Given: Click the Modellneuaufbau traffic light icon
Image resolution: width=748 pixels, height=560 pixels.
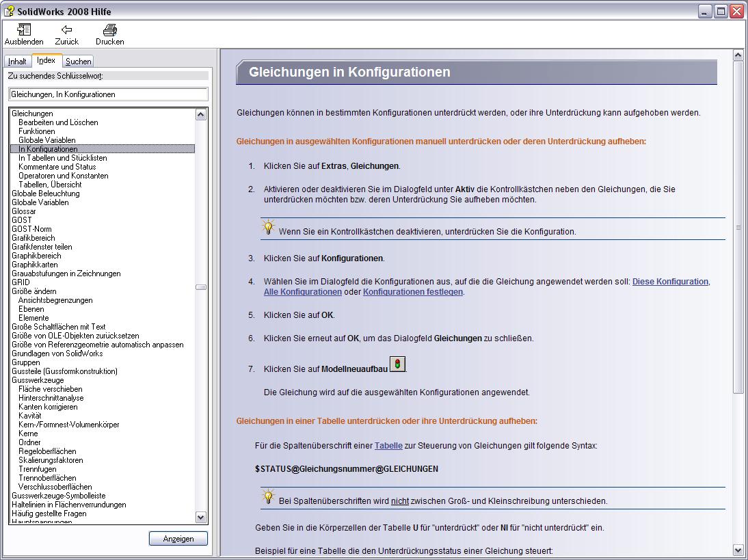Looking at the screenshot, I should point(397,364).
